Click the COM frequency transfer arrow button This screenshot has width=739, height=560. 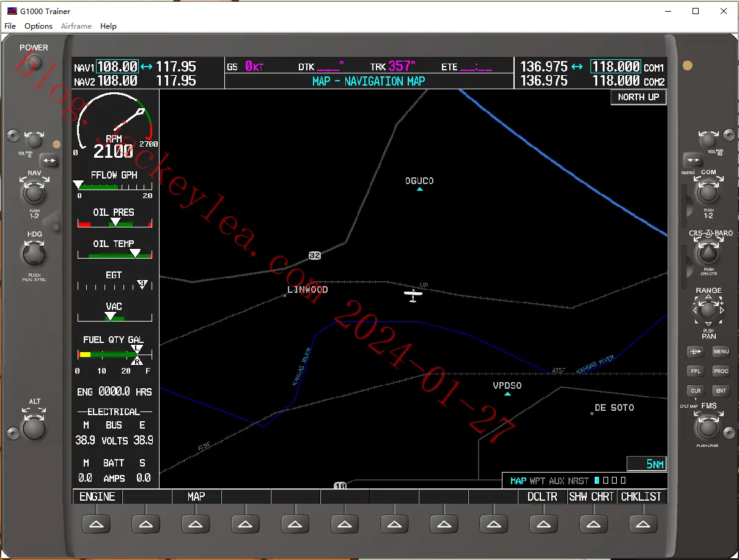[x=693, y=160]
